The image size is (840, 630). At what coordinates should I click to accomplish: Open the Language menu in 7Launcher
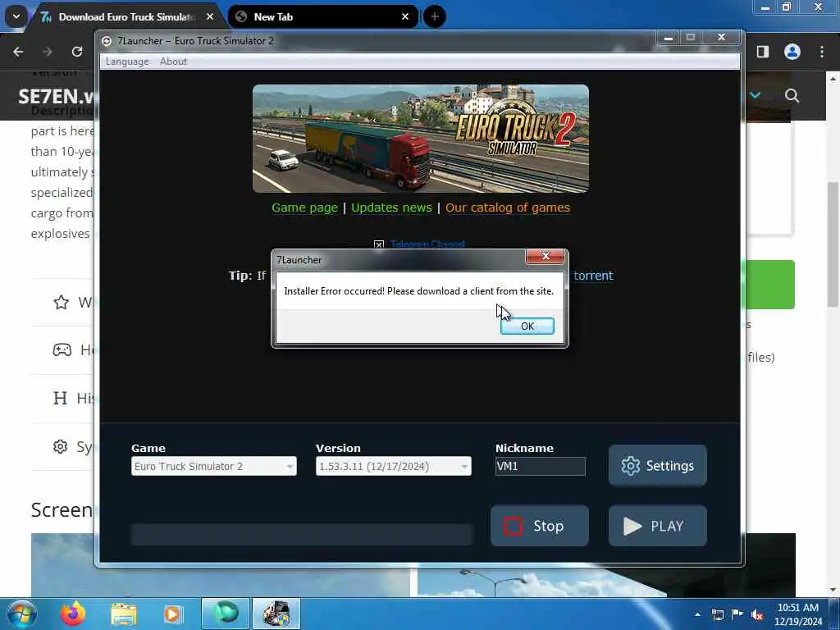[x=127, y=62]
